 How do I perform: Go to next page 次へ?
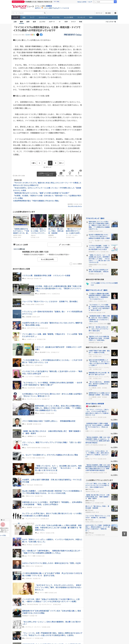tap(61, 163)
